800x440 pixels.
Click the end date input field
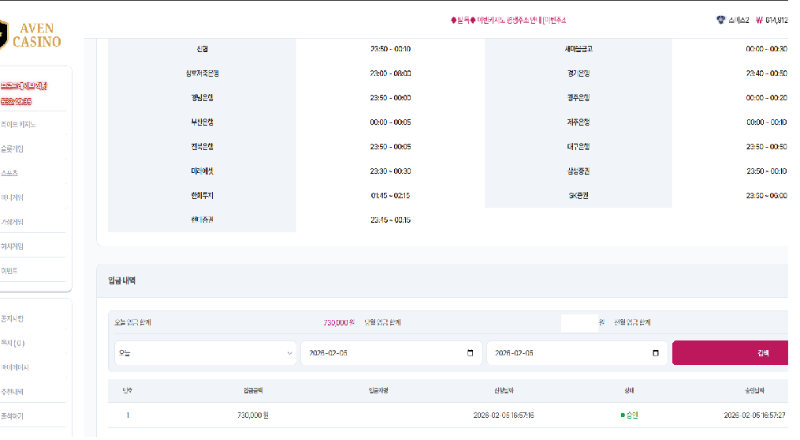coord(565,353)
